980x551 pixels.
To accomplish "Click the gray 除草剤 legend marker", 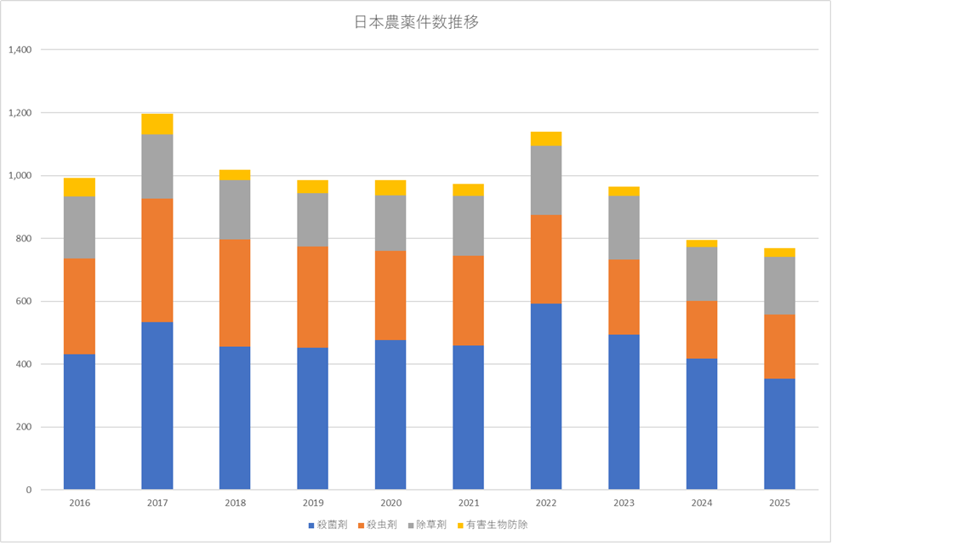I will [x=410, y=525].
